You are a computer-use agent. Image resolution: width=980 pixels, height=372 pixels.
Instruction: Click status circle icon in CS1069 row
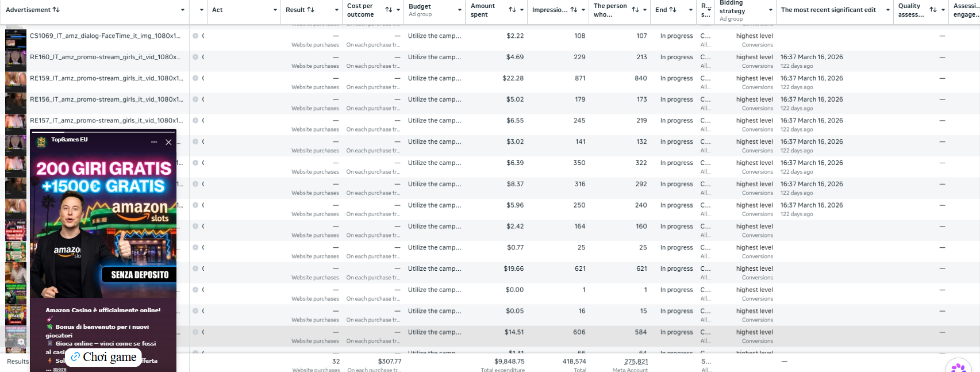195,36
